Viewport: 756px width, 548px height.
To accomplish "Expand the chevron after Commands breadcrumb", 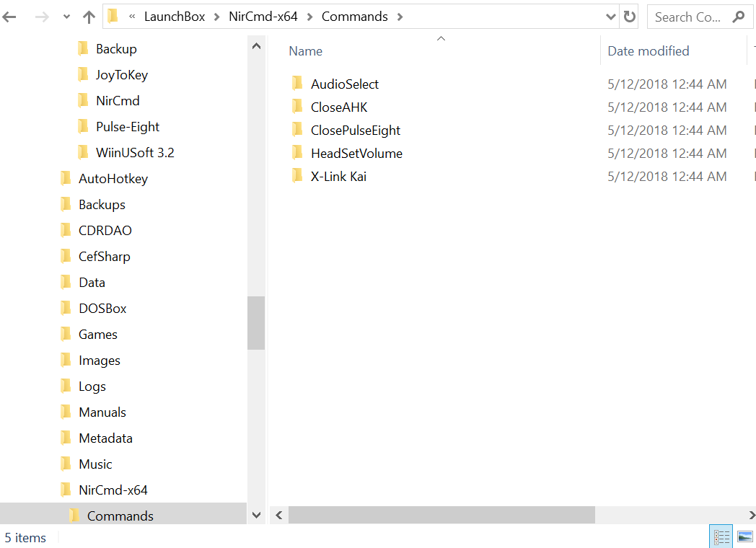I will coord(400,17).
